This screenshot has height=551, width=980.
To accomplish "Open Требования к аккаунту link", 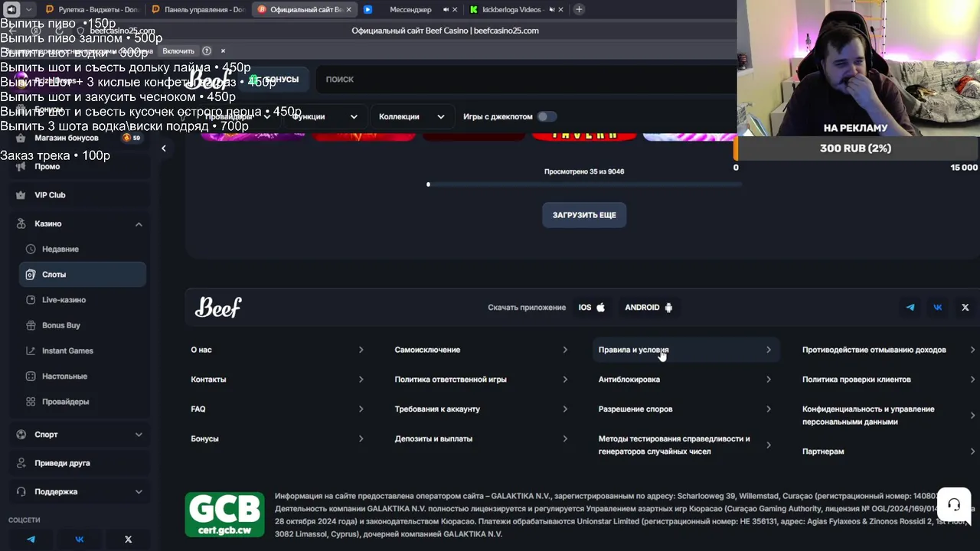I will pos(482,409).
